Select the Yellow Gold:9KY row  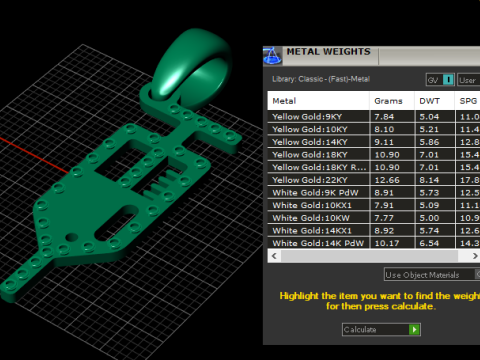[x=374, y=117]
